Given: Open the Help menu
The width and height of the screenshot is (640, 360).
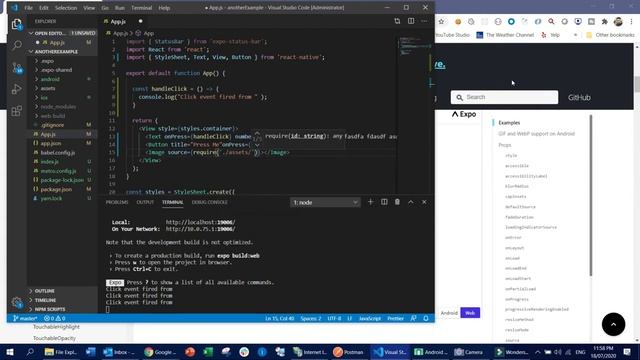Looking at the screenshot, I should (164, 8).
